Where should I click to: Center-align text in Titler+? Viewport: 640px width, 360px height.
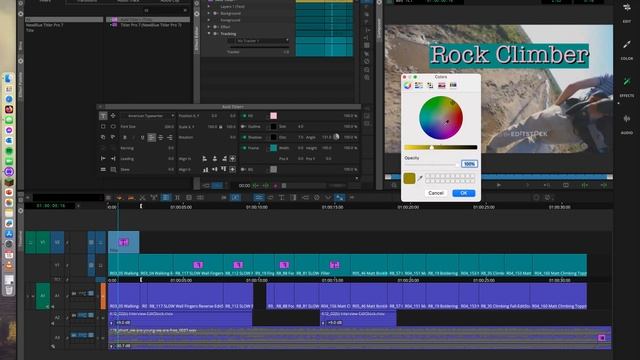[161, 138]
